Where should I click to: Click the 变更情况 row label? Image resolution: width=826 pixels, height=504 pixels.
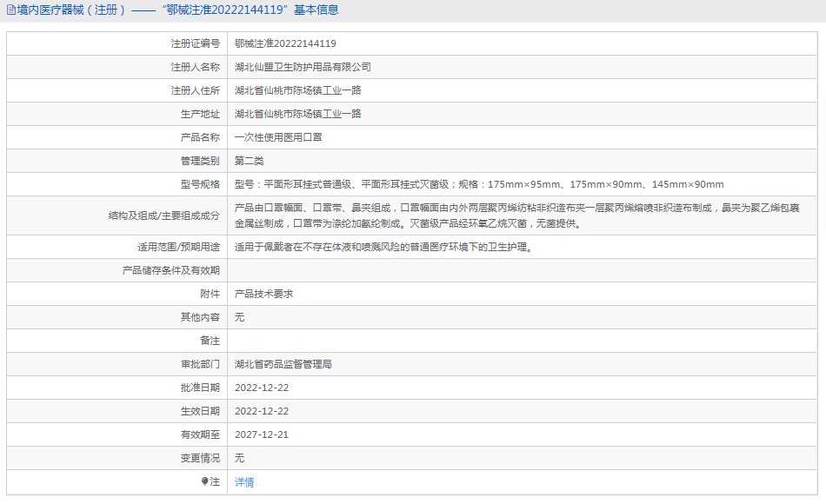pyautogui.click(x=200, y=458)
